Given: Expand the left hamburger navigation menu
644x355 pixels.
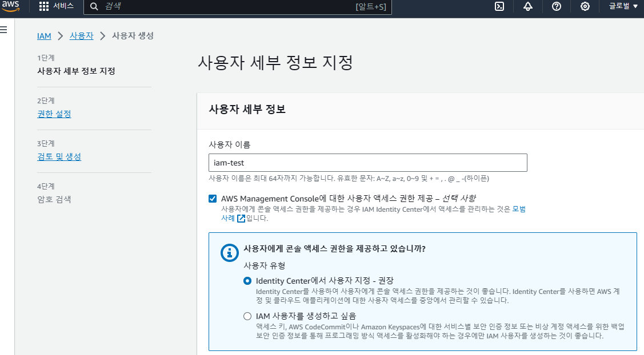Looking at the screenshot, I should pos(3,30).
